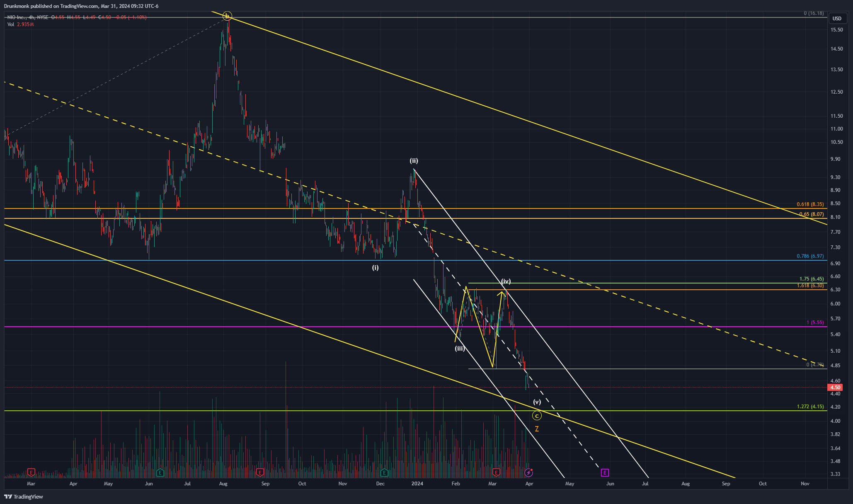Click the Drunkmonk published header text
853x504 pixels.
(81, 6)
